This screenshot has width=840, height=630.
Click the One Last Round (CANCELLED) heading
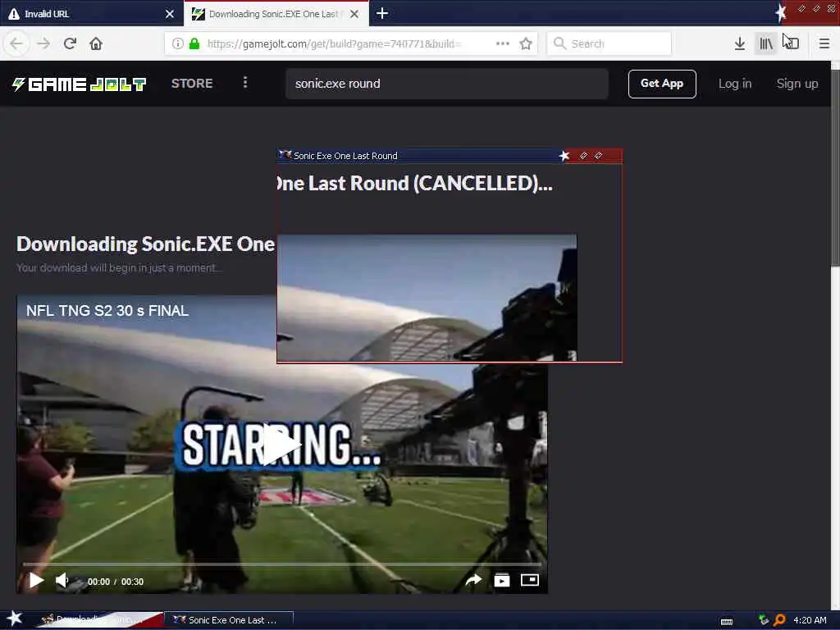[414, 183]
